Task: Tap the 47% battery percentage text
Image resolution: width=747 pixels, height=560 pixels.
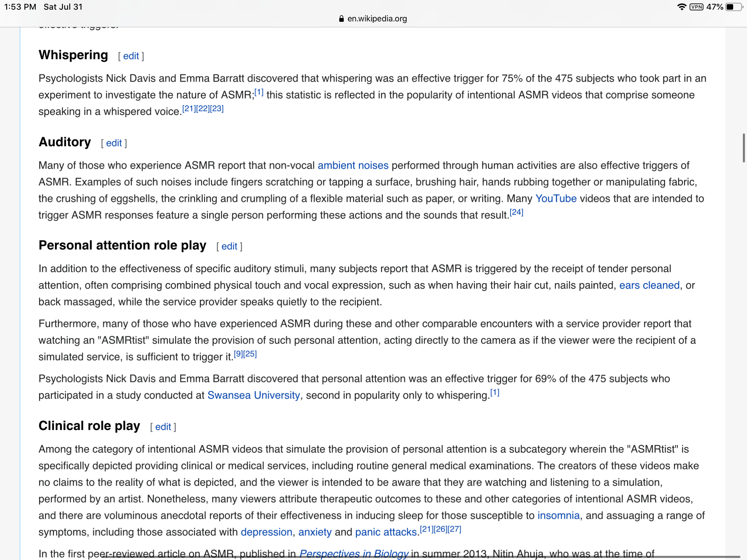Action: pyautogui.click(x=715, y=7)
